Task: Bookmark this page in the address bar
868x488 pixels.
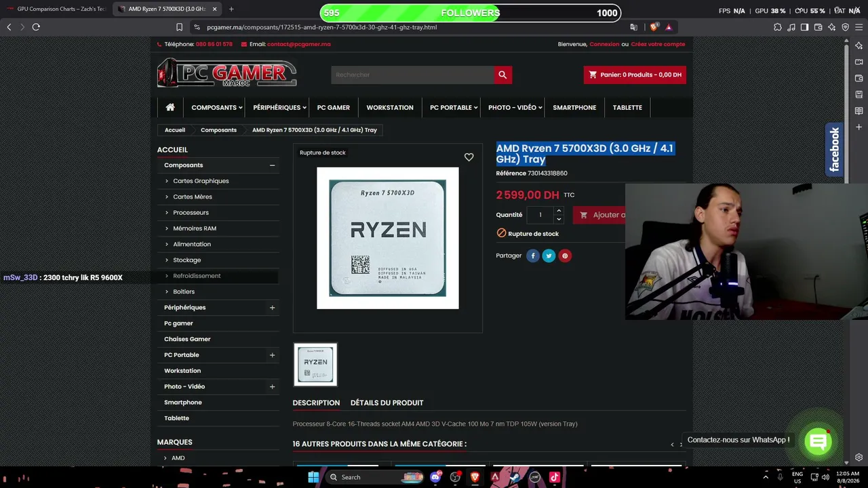Action: (x=179, y=27)
